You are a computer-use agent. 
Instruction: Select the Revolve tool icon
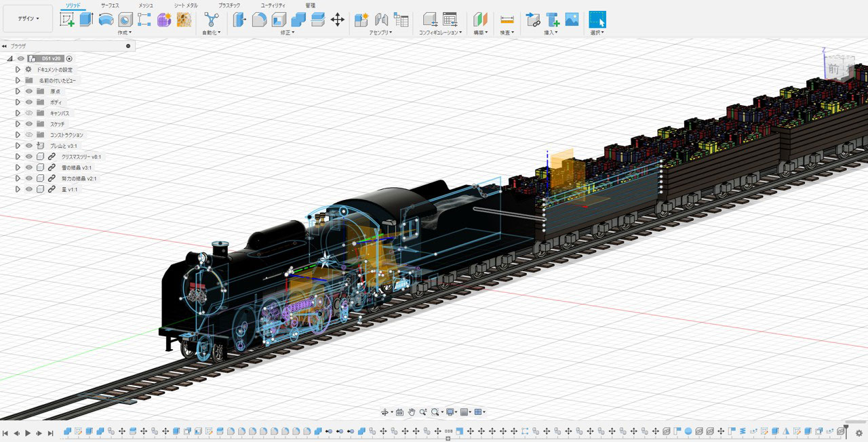tap(106, 20)
